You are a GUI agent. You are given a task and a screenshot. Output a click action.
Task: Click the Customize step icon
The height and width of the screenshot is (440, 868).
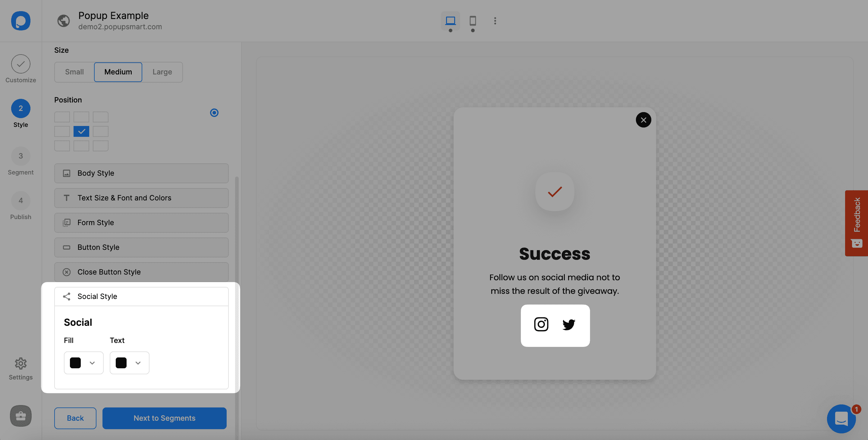pos(21,63)
